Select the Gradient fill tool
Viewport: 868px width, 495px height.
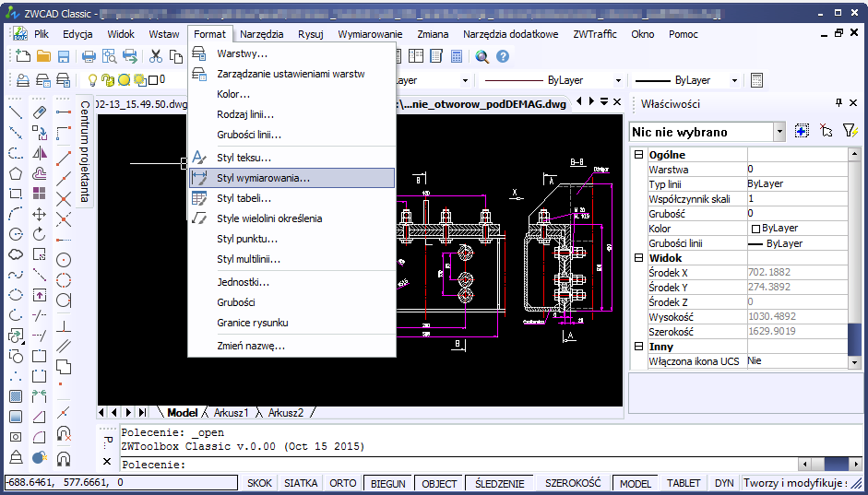point(16,417)
